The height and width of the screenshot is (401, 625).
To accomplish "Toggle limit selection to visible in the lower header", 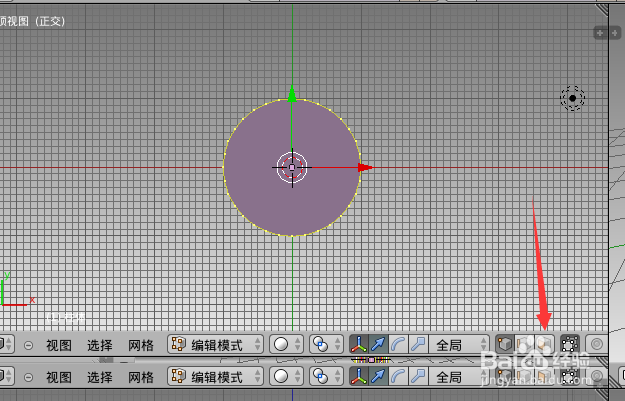I will click(x=570, y=376).
